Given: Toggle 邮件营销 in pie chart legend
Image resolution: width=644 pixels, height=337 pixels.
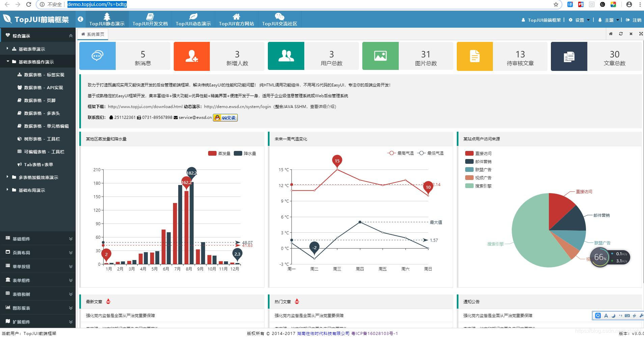Looking at the screenshot, I should [x=478, y=161].
